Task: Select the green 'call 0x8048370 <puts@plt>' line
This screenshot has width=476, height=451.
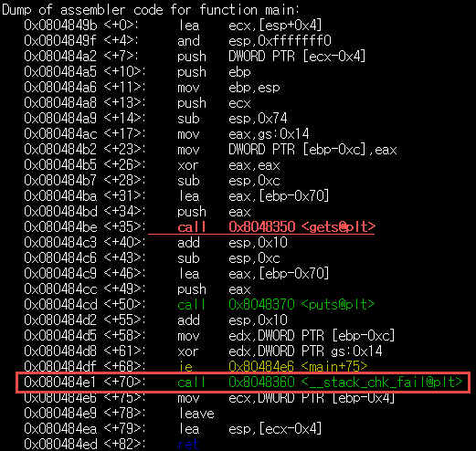Action: coord(276,305)
